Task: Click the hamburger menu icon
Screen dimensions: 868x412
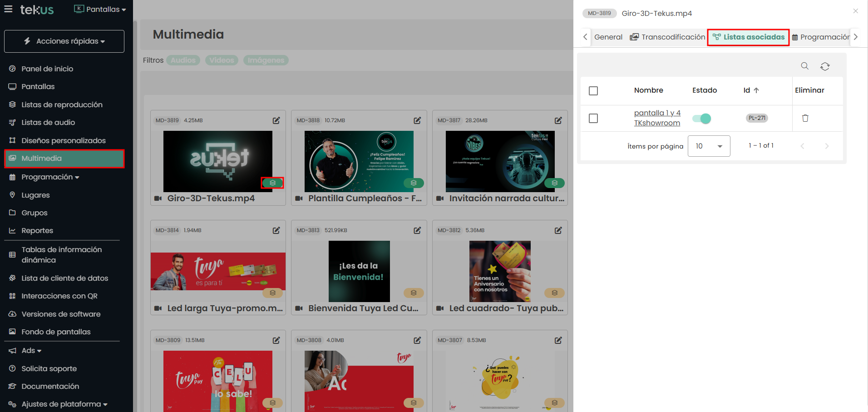Action: coord(8,9)
